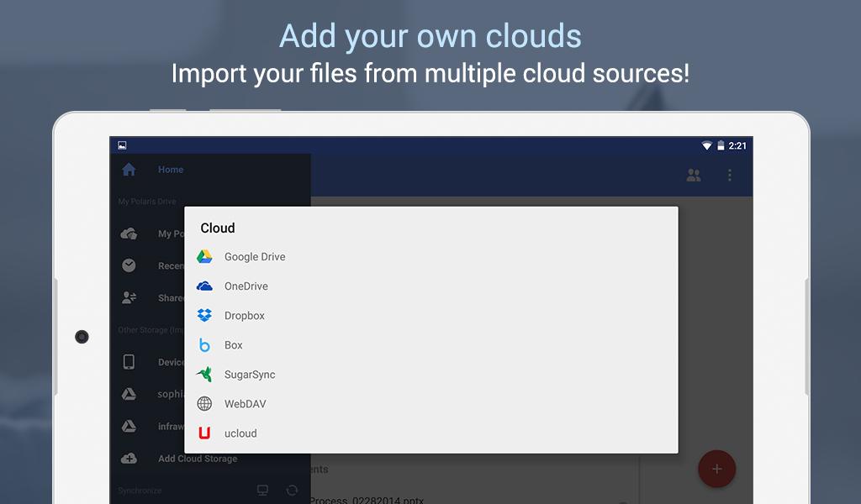
Task: Open Recent documents clock icon
Action: pyautogui.click(x=129, y=265)
